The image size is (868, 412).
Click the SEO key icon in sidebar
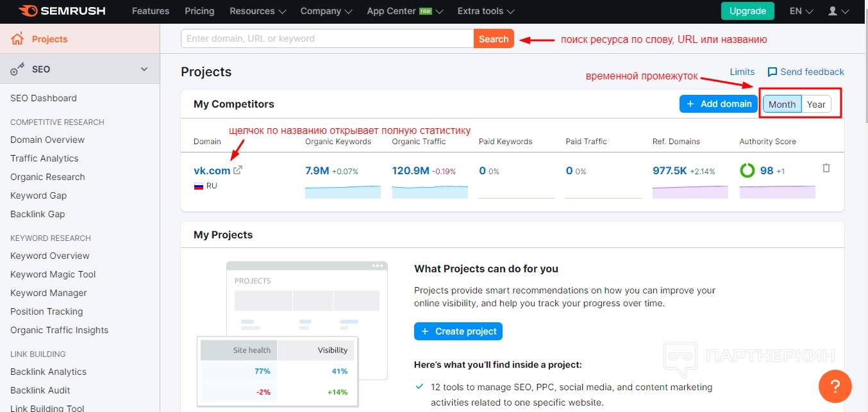[17, 69]
